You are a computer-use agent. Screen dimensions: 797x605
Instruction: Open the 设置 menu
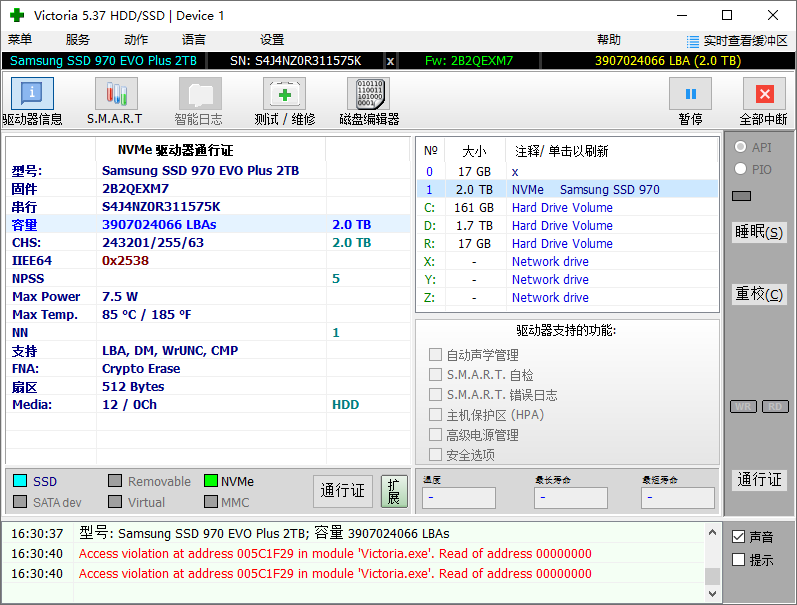tap(272, 40)
